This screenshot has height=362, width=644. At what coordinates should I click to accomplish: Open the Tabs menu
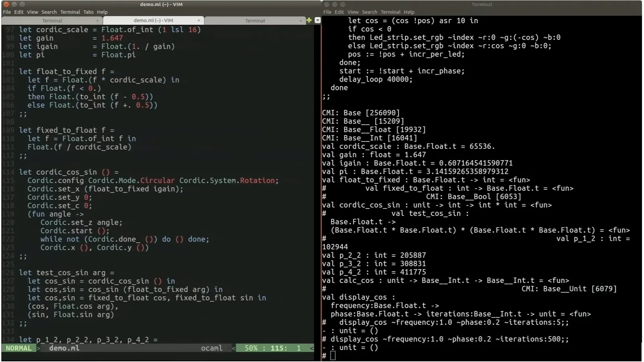89,12
